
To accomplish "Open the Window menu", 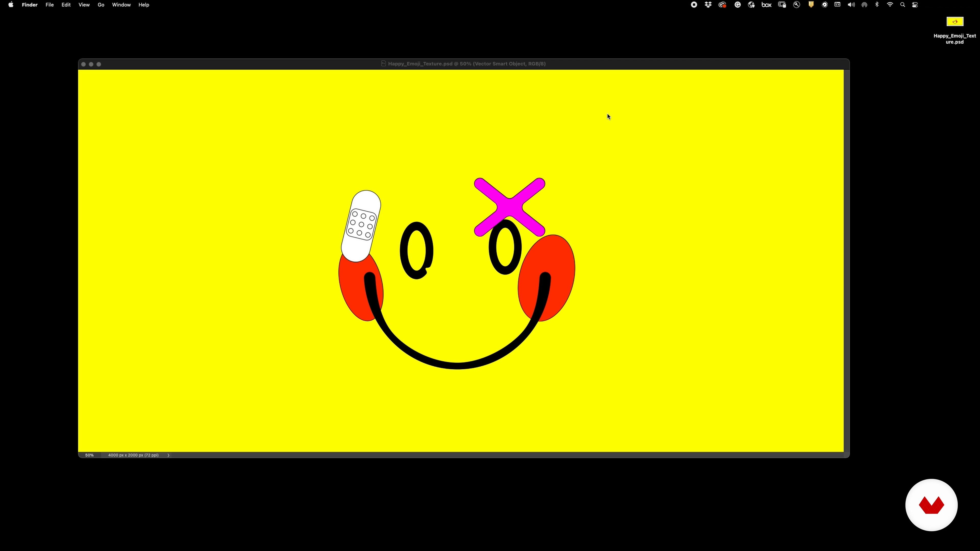I will (121, 5).
